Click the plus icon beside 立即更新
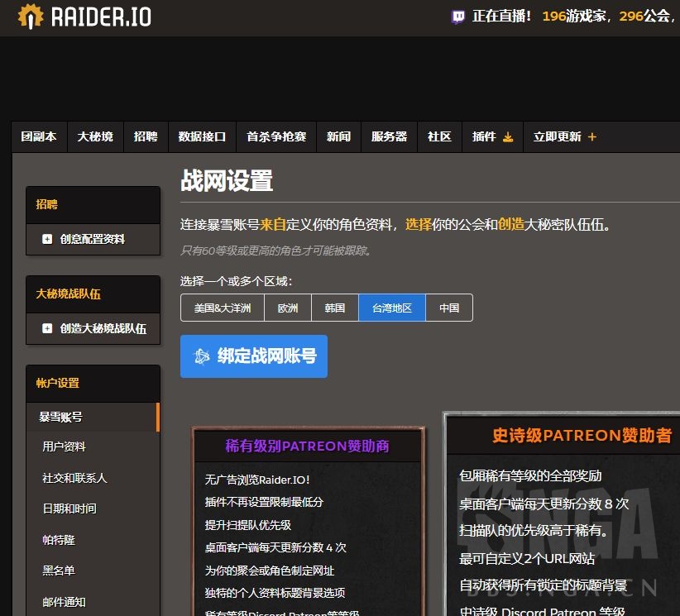 point(592,136)
